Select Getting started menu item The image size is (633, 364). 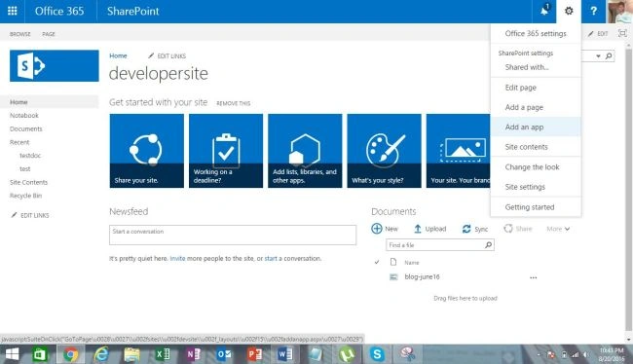pos(536,207)
